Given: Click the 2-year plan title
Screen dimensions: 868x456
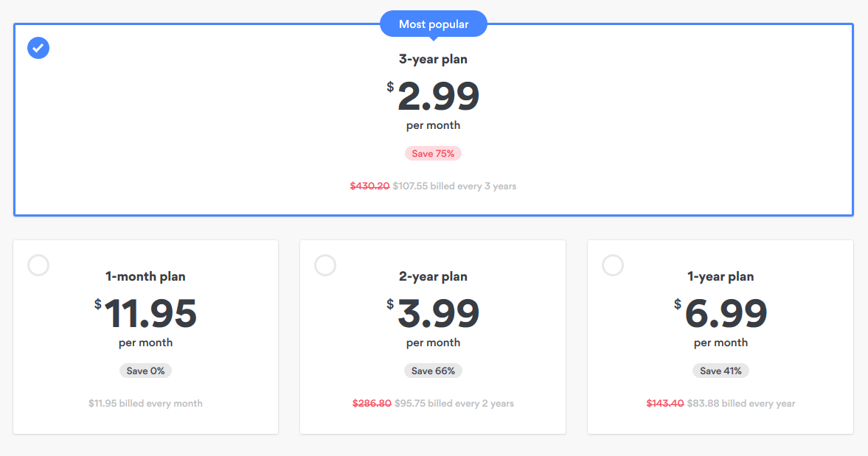Looking at the screenshot, I should [433, 276].
